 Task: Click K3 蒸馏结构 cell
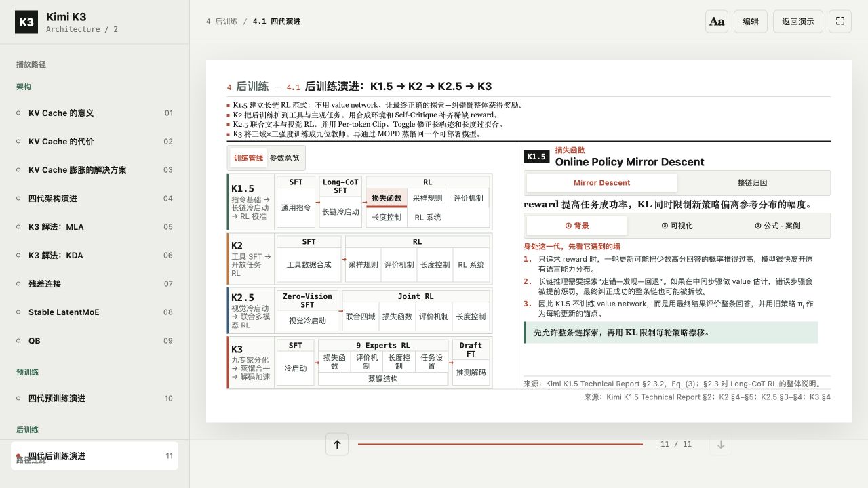tap(383, 379)
